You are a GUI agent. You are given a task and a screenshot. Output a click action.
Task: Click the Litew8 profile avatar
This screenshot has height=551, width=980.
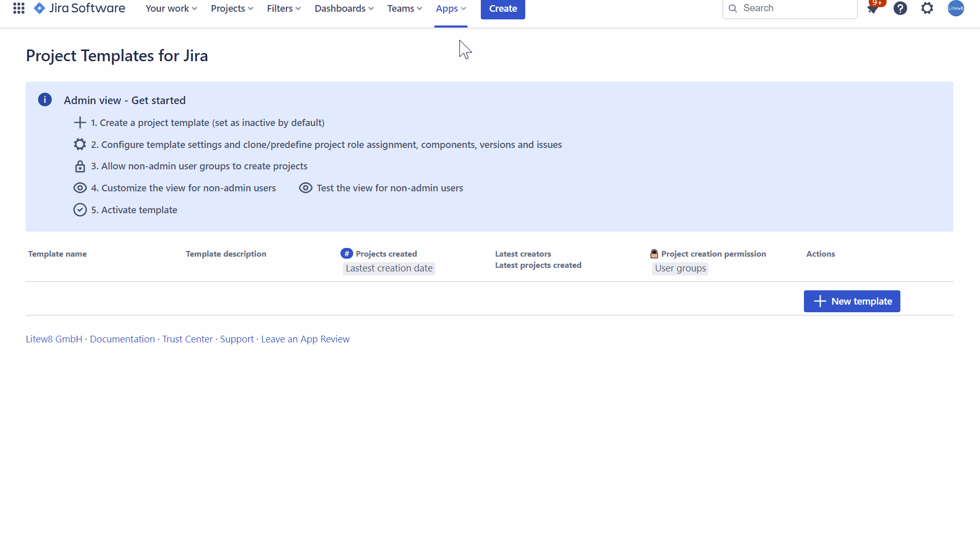(x=957, y=8)
